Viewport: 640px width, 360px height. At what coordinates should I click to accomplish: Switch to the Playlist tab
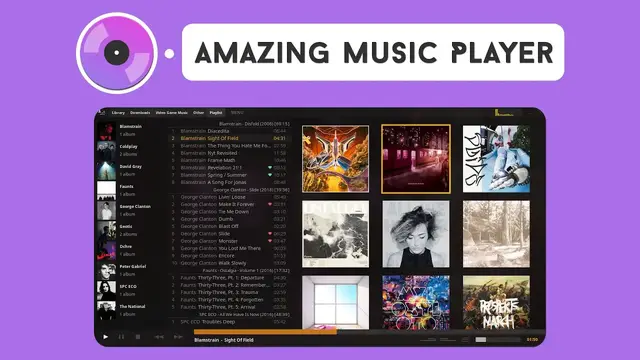(x=216, y=113)
